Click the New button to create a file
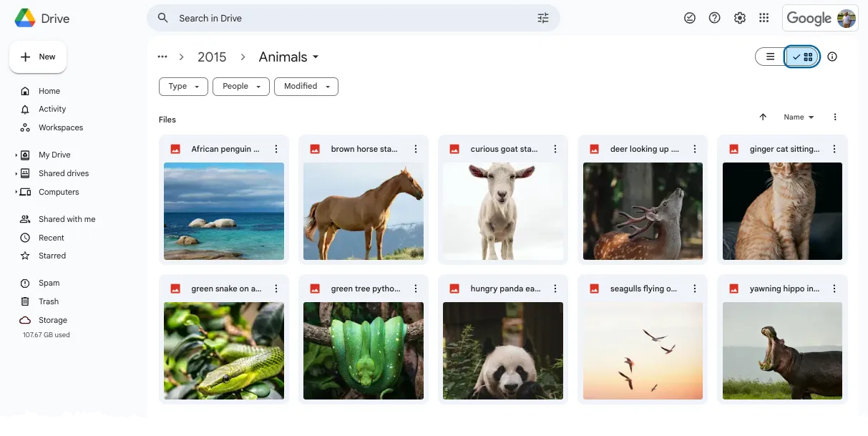Screen dimensions: 868x436 (x=37, y=56)
